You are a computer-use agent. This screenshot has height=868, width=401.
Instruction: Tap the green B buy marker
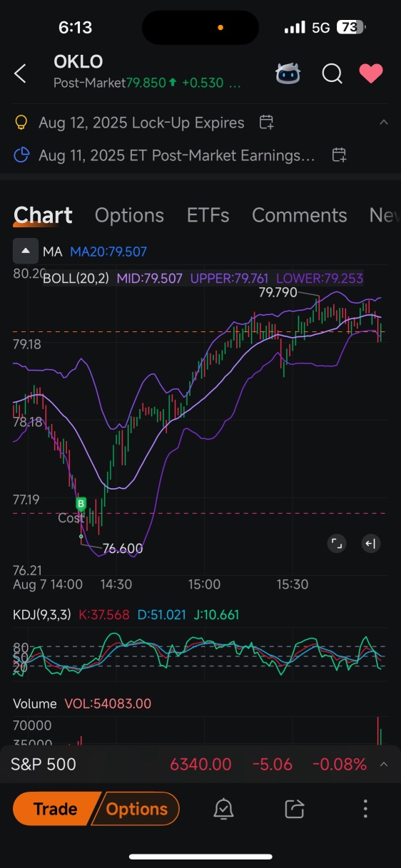[x=81, y=504]
